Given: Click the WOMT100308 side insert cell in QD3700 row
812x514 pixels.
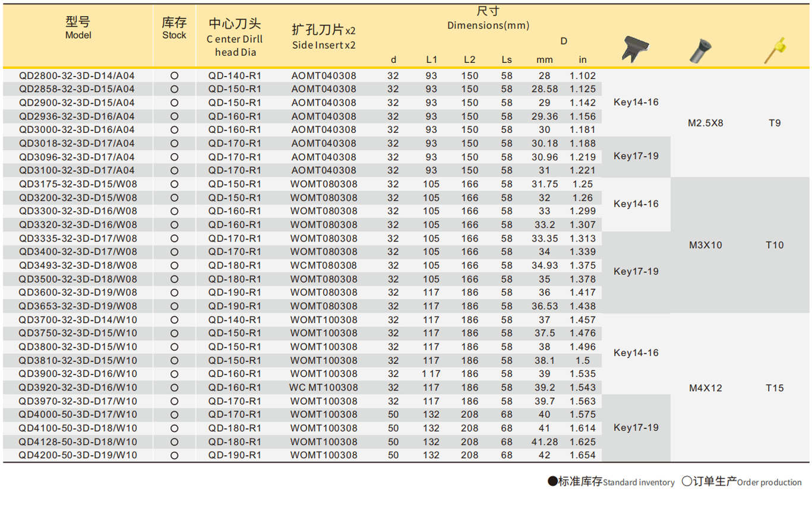Looking at the screenshot, I should click(x=324, y=320).
